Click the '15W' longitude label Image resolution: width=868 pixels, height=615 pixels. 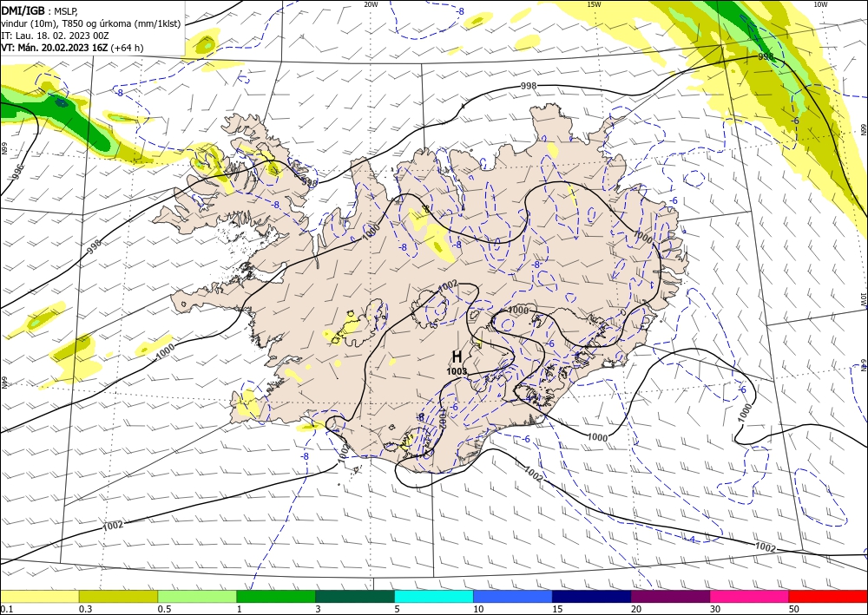coord(594,4)
